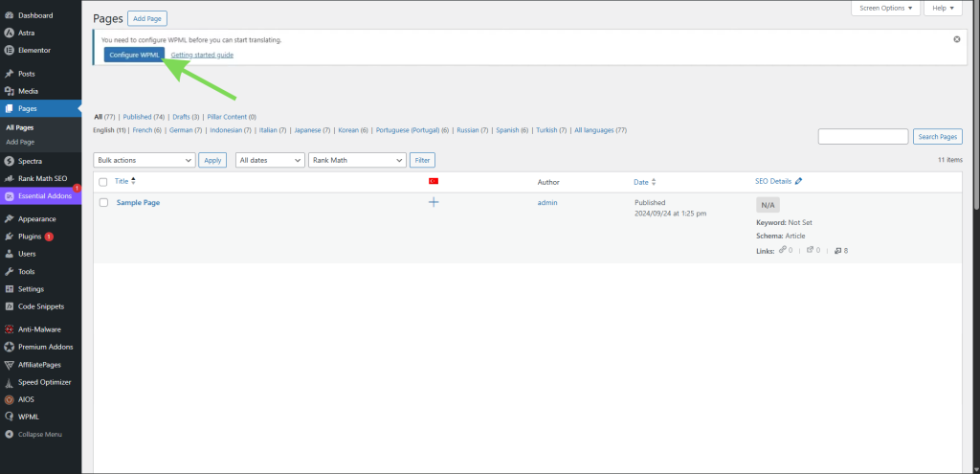
Task: Click the Settings sliders icon
Action: pos(9,289)
